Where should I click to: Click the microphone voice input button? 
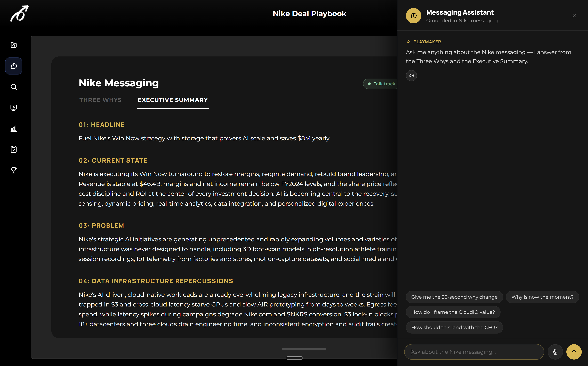tap(555, 352)
